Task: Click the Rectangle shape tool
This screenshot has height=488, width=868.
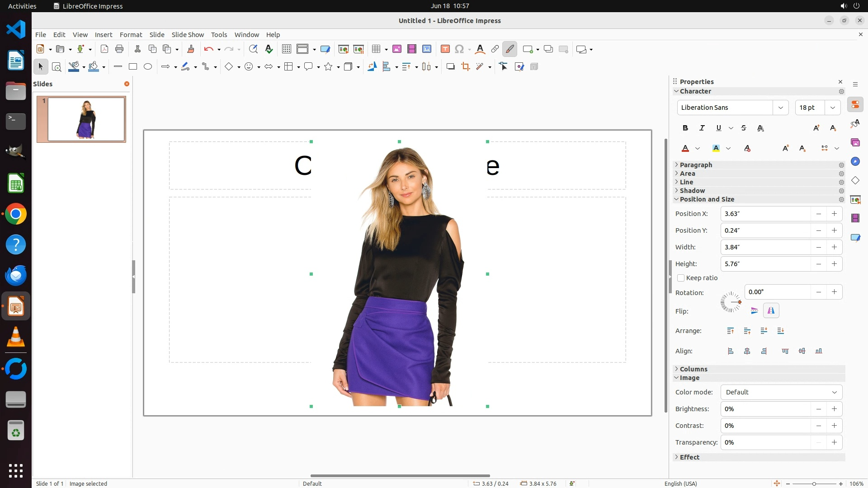Action: click(133, 67)
